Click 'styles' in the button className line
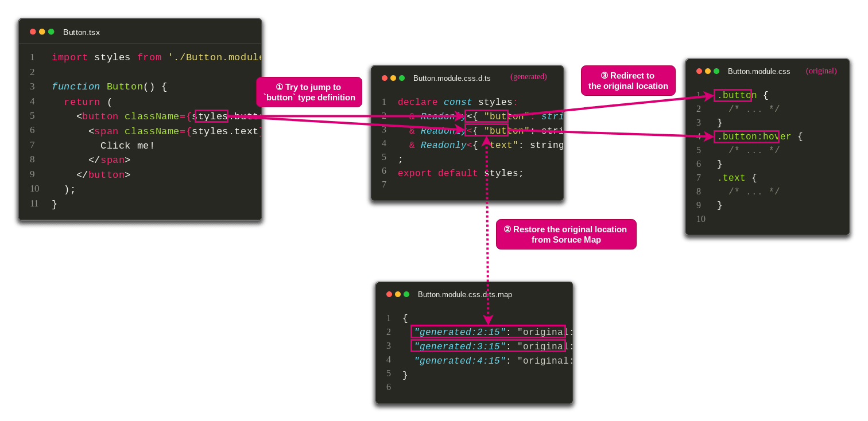The image size is (868, 421). 210,116
